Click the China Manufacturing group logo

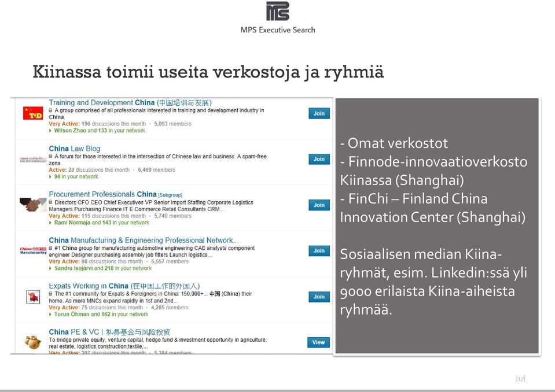(x=33, y=250)
